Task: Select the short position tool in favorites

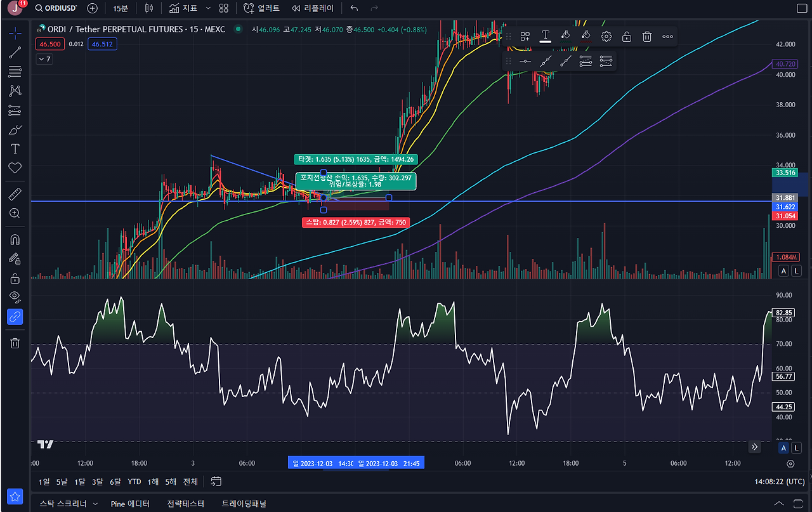Action: [606, 62]
